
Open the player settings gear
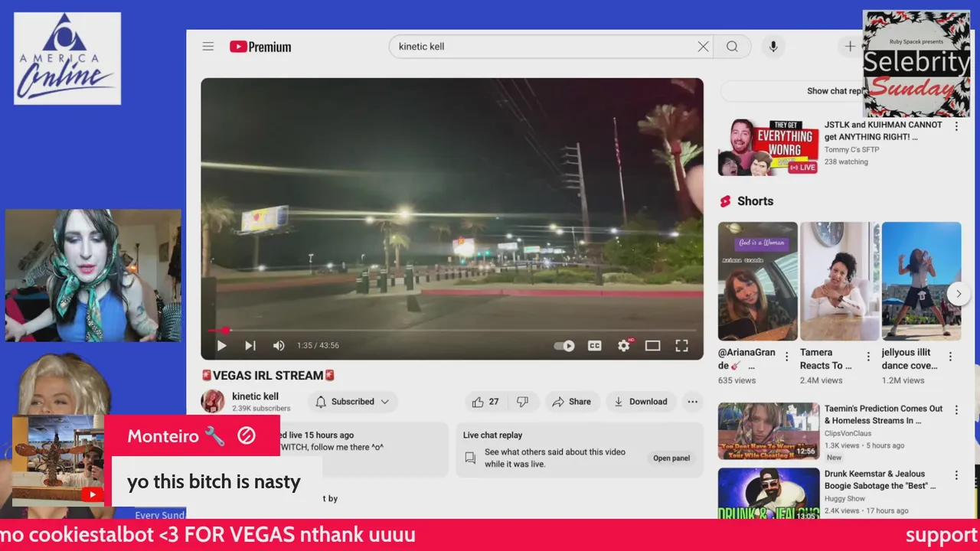coord(624,346)
